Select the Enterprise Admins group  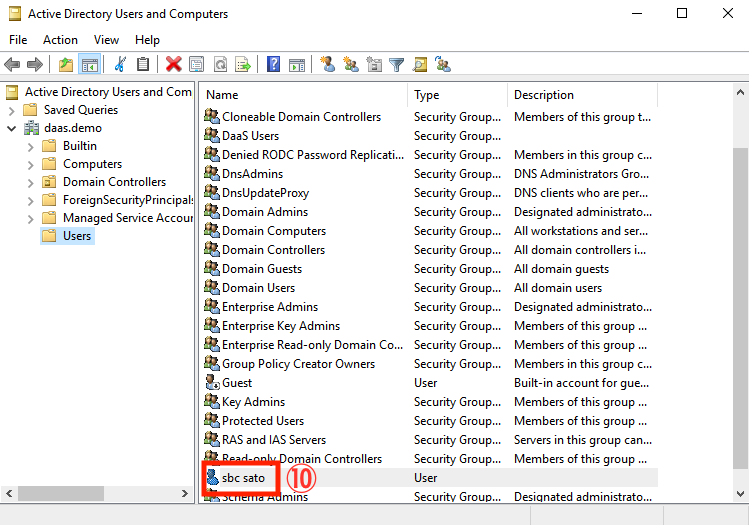point(270,307)
